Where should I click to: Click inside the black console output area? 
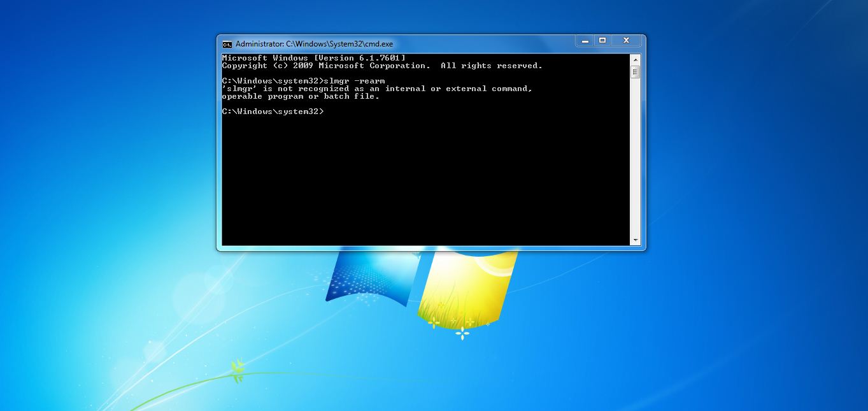tap(427, 178)
